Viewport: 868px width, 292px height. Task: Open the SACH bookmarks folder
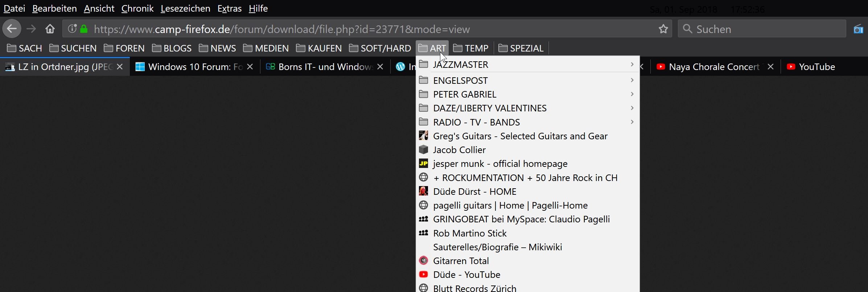coord(25,48)
